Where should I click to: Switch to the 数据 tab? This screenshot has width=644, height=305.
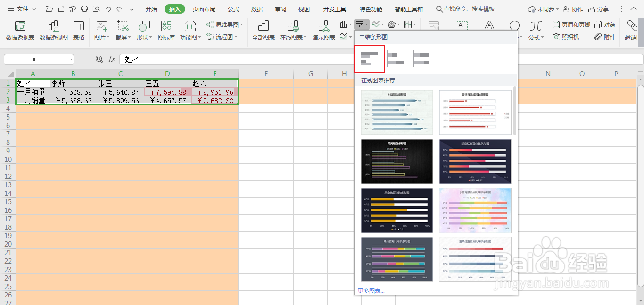click(x=257, y=9)
